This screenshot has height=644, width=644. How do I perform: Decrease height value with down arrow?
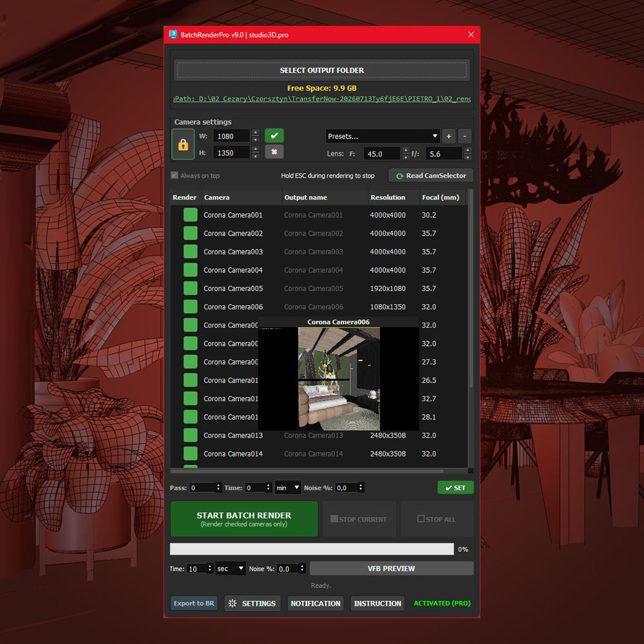point(256,156)
